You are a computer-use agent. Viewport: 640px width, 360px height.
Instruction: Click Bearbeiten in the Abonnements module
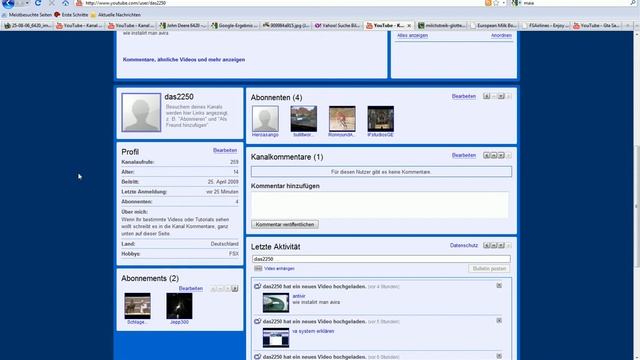[x=191, y=289]
